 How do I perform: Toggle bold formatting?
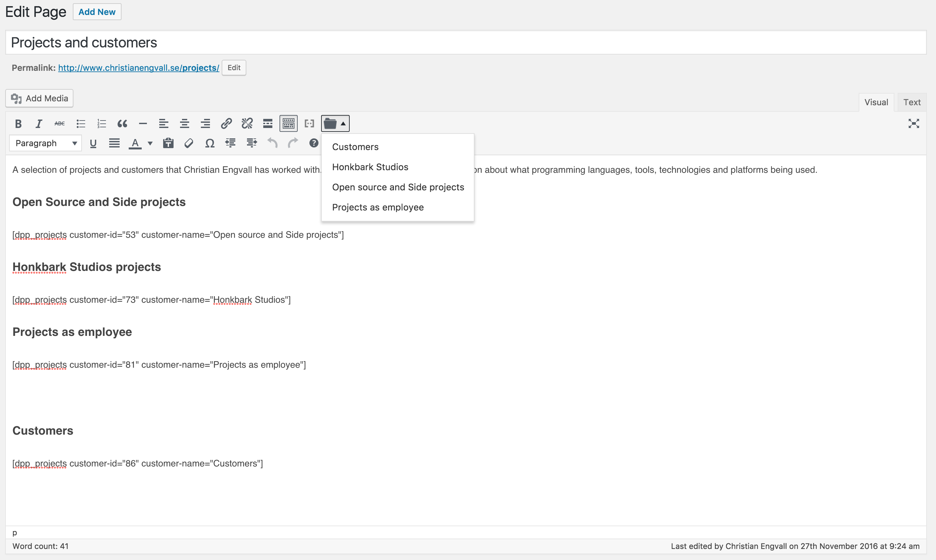18,123
